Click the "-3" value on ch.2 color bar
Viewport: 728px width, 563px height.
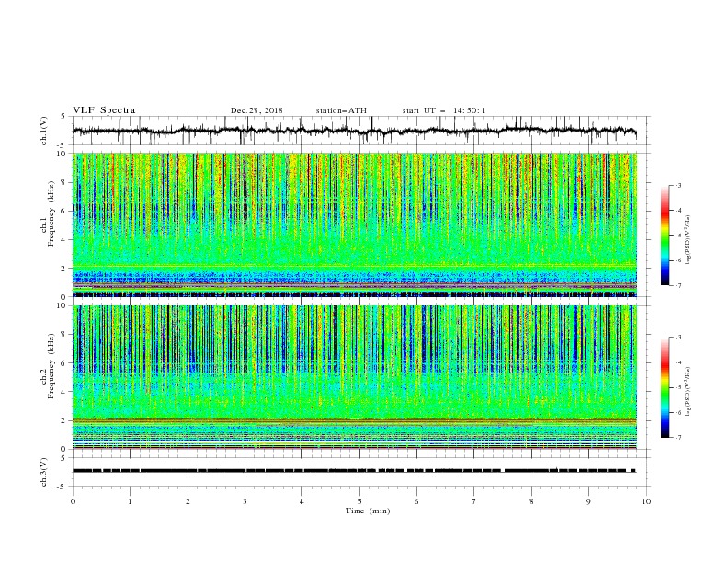pos(678,338)
